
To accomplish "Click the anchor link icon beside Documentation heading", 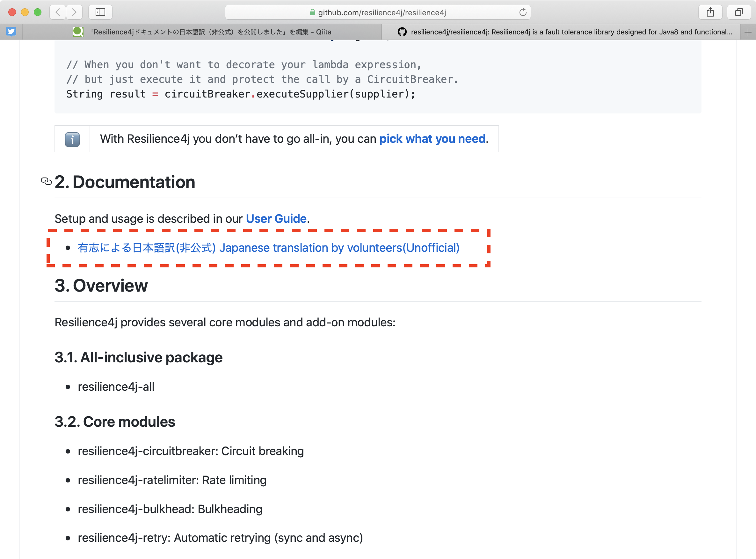I will point(46,182).
